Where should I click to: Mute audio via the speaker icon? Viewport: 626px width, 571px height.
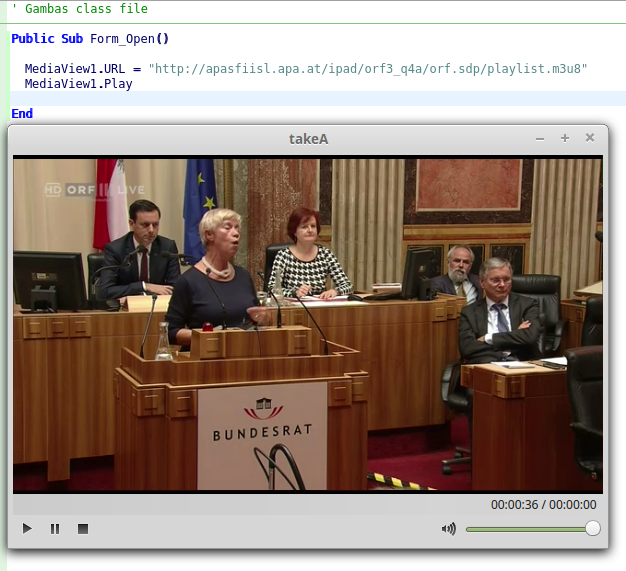(x=449, y=529)
